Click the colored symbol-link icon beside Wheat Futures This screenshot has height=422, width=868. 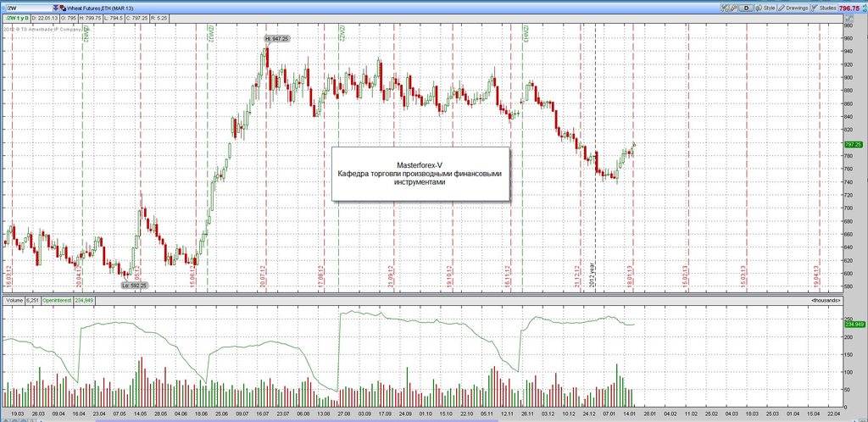63,8
